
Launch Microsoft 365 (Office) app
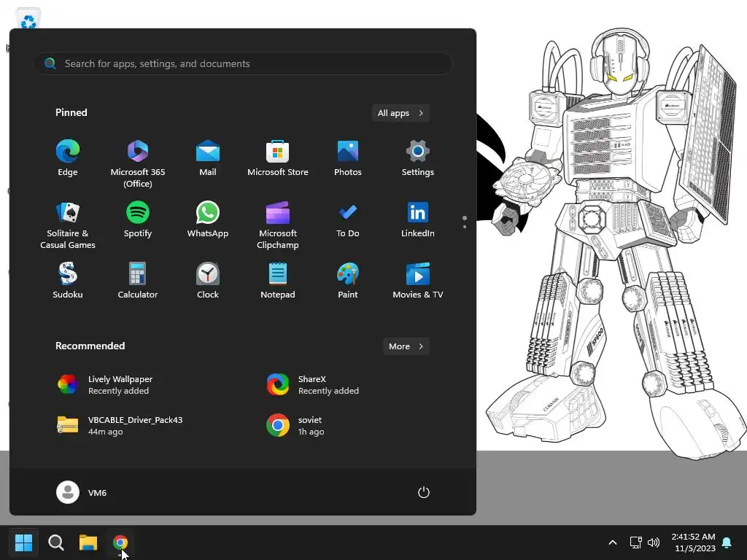(138, 163)
